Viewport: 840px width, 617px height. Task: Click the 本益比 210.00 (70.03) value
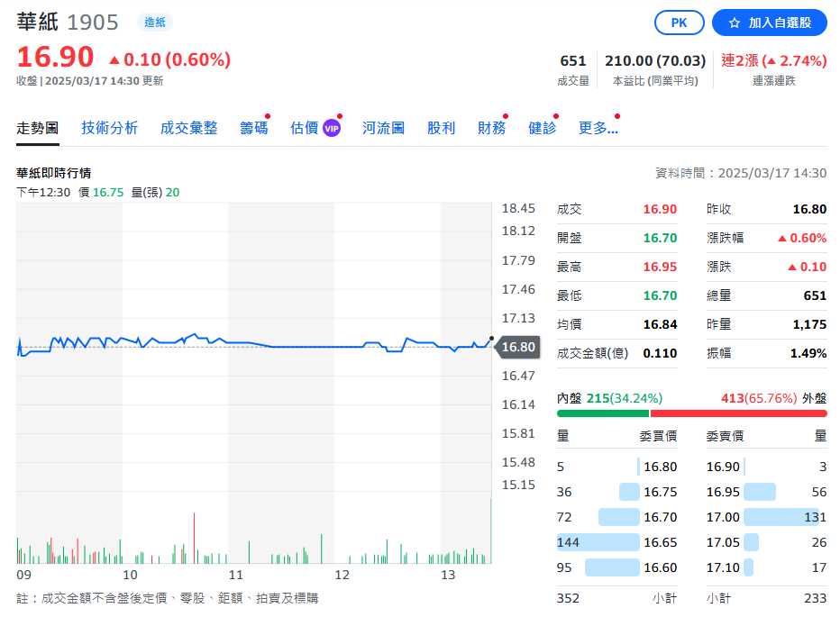click(655, 60)
